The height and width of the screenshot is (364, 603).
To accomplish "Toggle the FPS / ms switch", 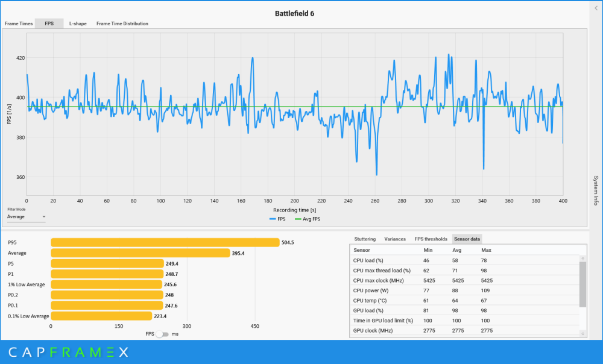I will [162, 334].
